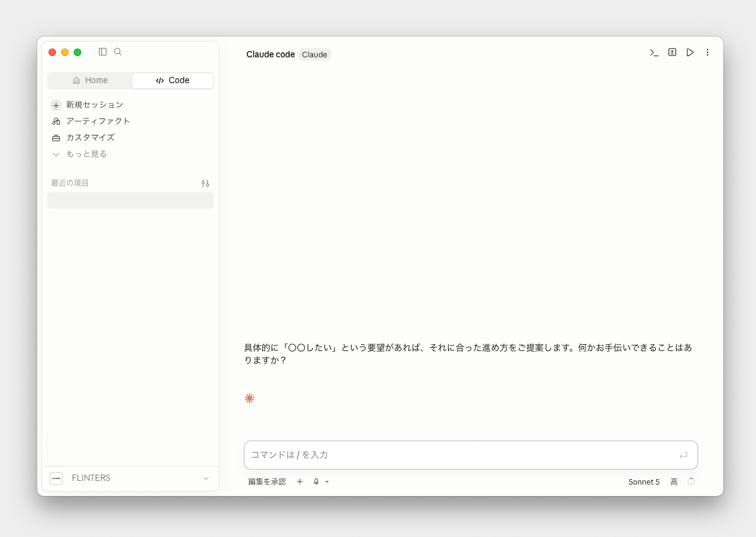The width and height of the screenshot is (756, 537).
Task: Click the Claude code session title
Action: 270,54
